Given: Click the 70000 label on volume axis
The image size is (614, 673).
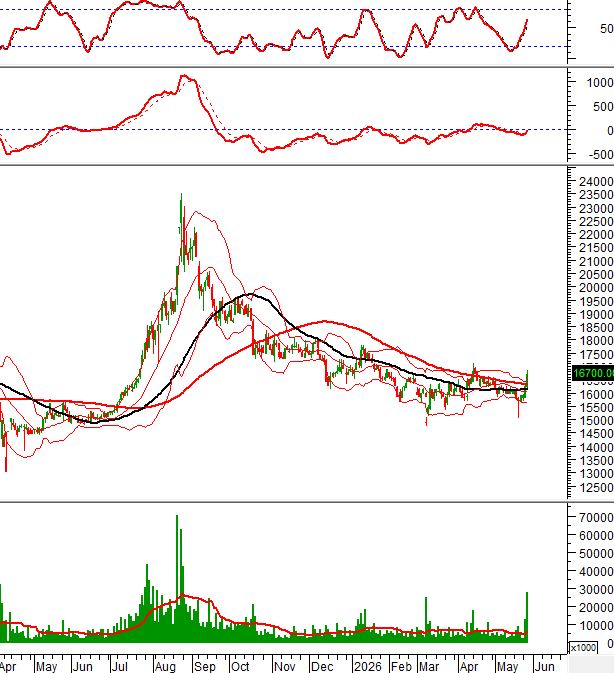Looking at the screenshot, I should click(x=596, y=518).
